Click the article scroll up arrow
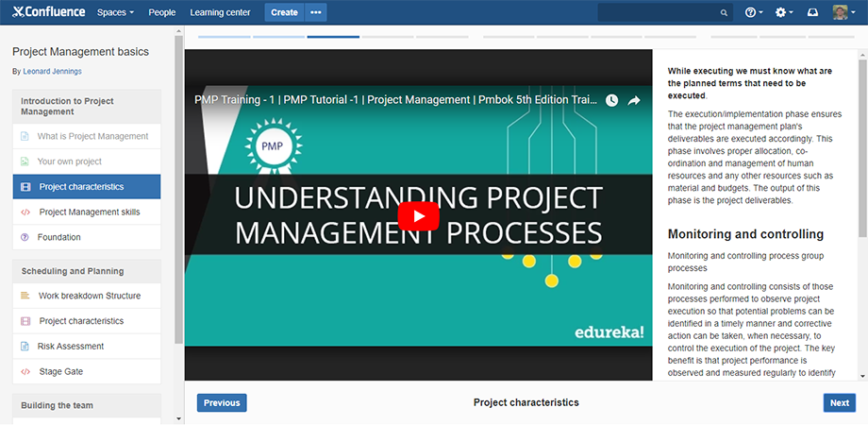Screen dimensions: 868x425 click(862, 54)
